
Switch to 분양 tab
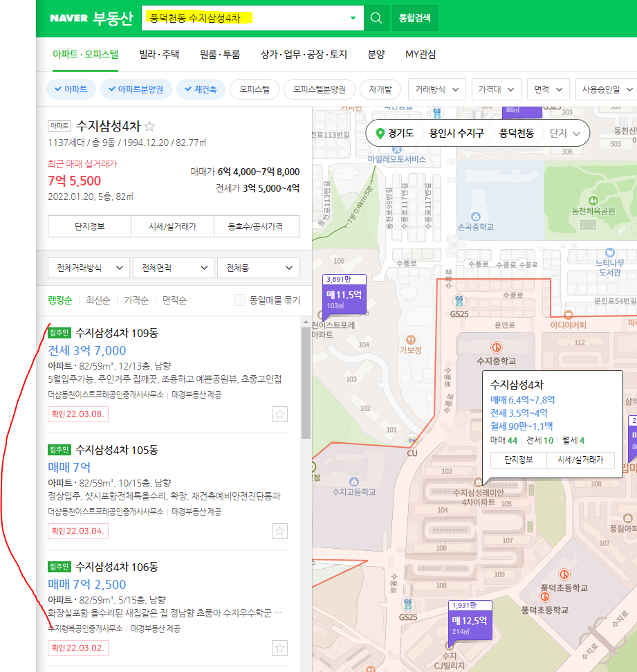click(376, 55)
